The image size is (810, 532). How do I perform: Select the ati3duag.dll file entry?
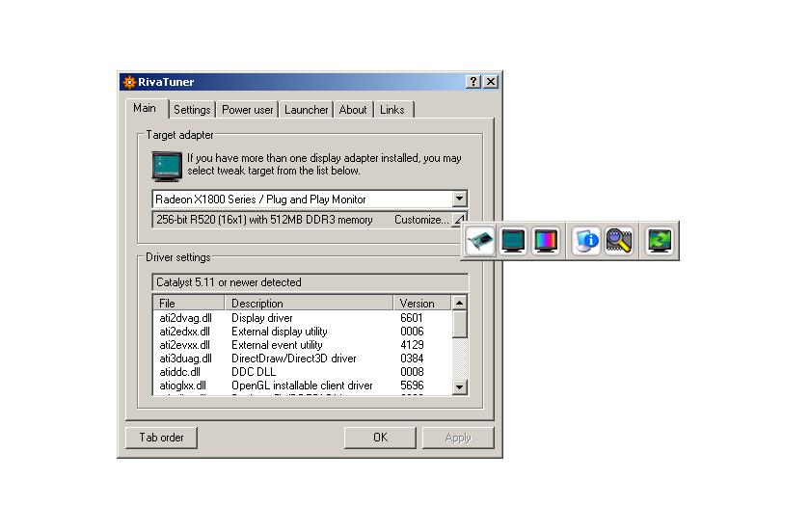point(185,359)
